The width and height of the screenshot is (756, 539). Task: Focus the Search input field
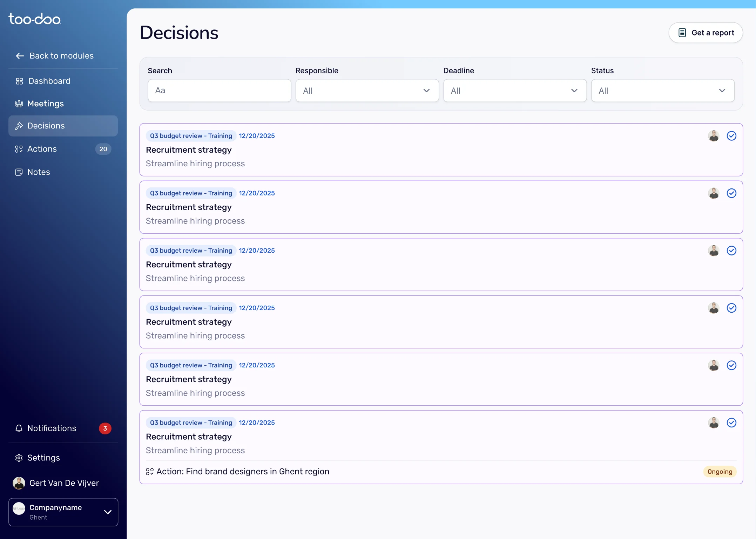220,91
